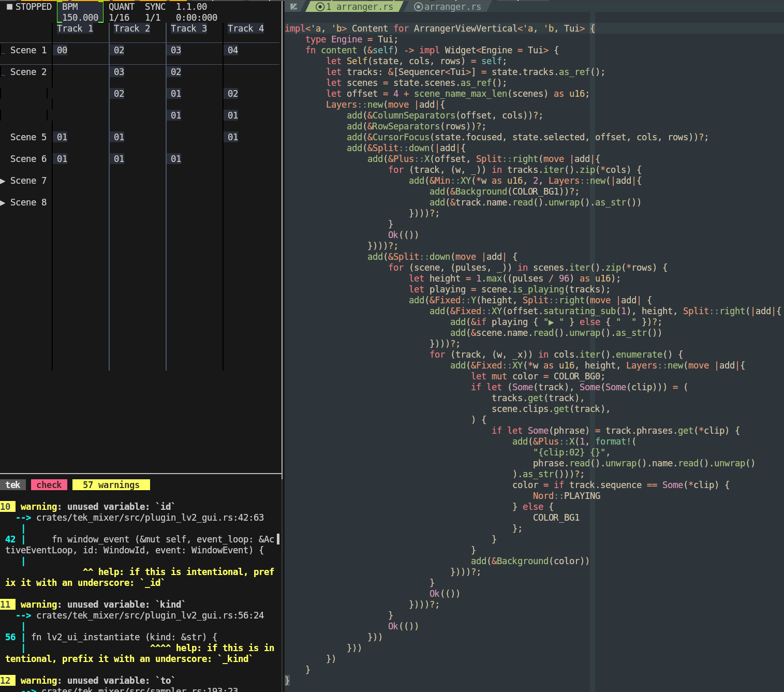
Task: Click clip 04 in Scene 1, Track 4
Action: point(233,50)
